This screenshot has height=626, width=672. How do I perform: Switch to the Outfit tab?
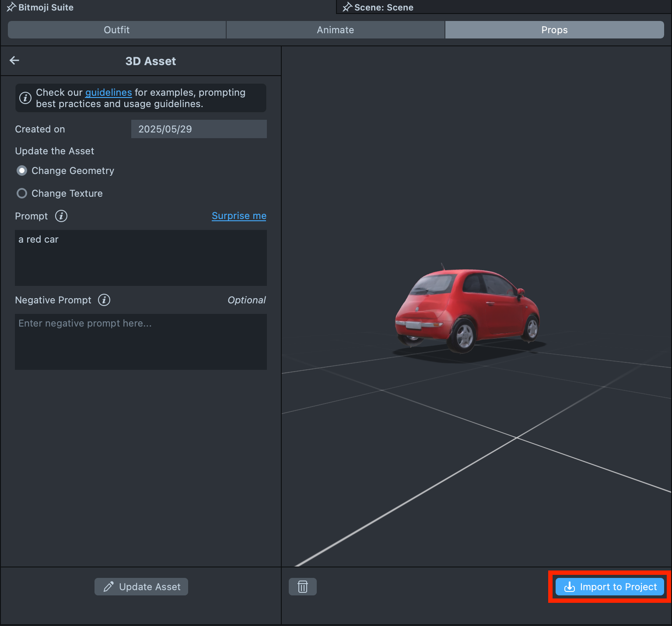tap(117, 30)
